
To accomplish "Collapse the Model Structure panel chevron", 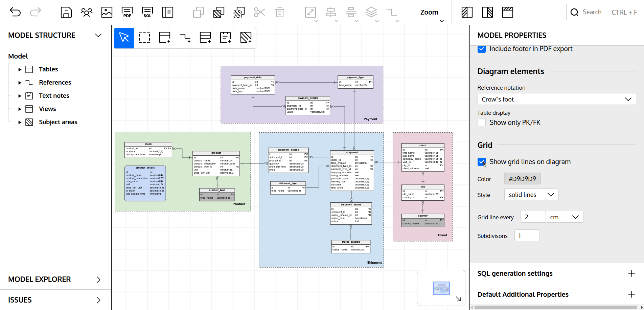I will 98,36.
